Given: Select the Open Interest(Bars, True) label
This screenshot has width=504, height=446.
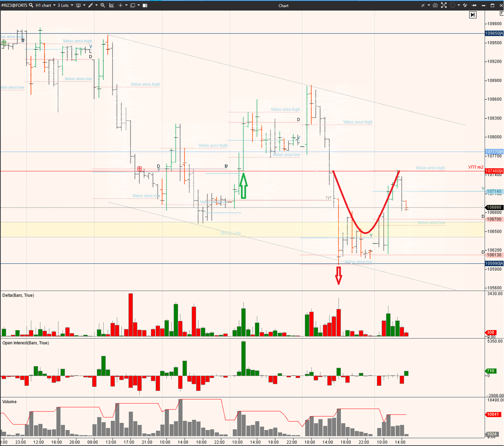Looking at the screenshot, I should (26, 343).
